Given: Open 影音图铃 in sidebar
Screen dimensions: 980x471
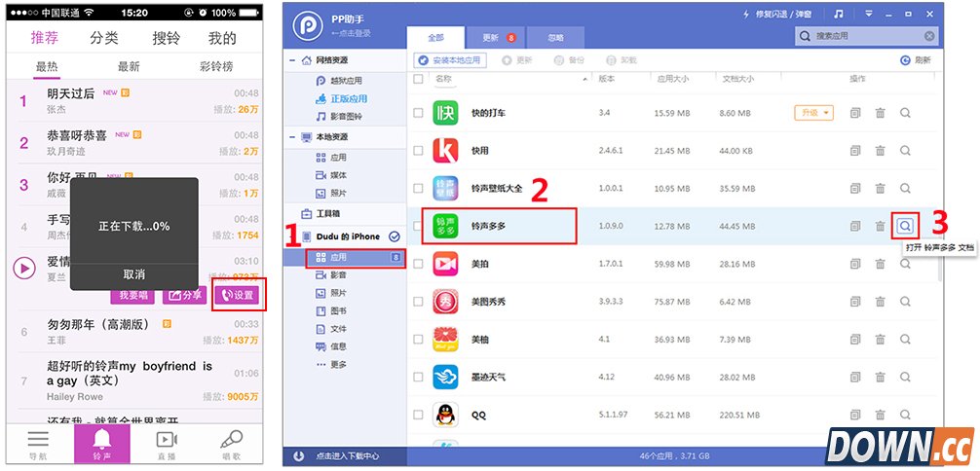Looking at the screenshot, I should [339, 117].
